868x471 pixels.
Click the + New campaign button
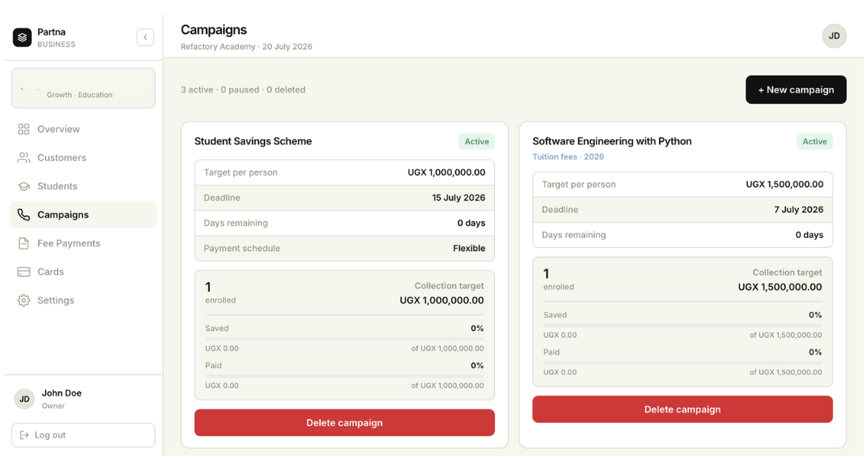(x=795, y=90)
